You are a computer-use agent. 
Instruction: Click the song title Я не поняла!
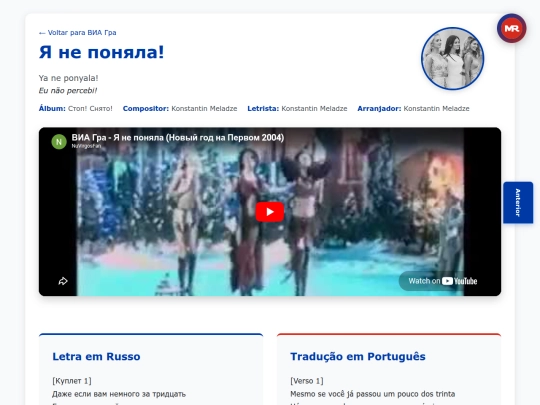tap(102, 52)
